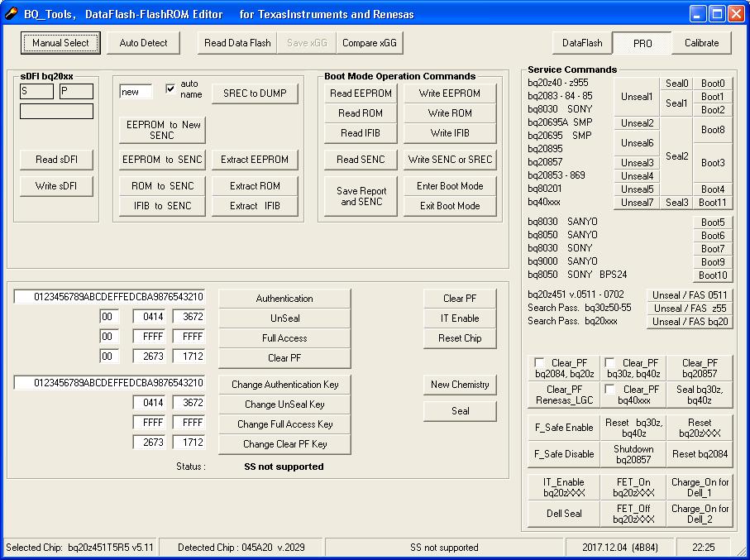Click Read Data Flash
This screenshot has height=560, width=750.
point(237,43)
